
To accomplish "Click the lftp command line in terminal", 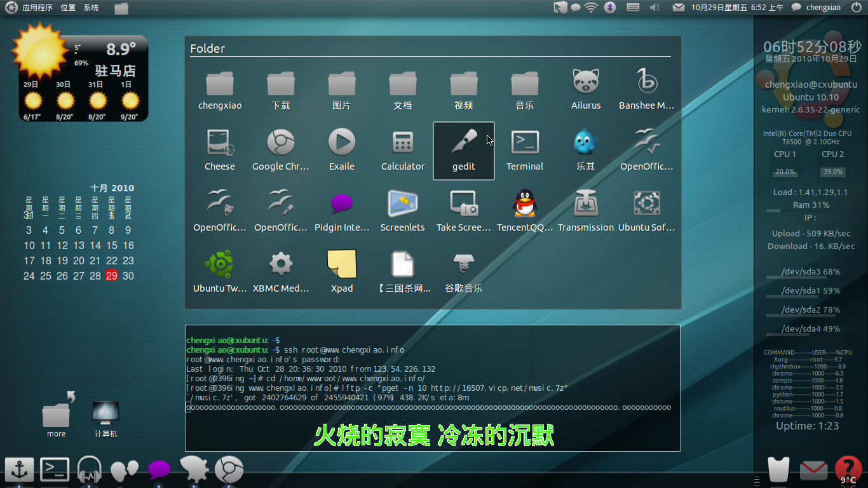I will [377, 388].
